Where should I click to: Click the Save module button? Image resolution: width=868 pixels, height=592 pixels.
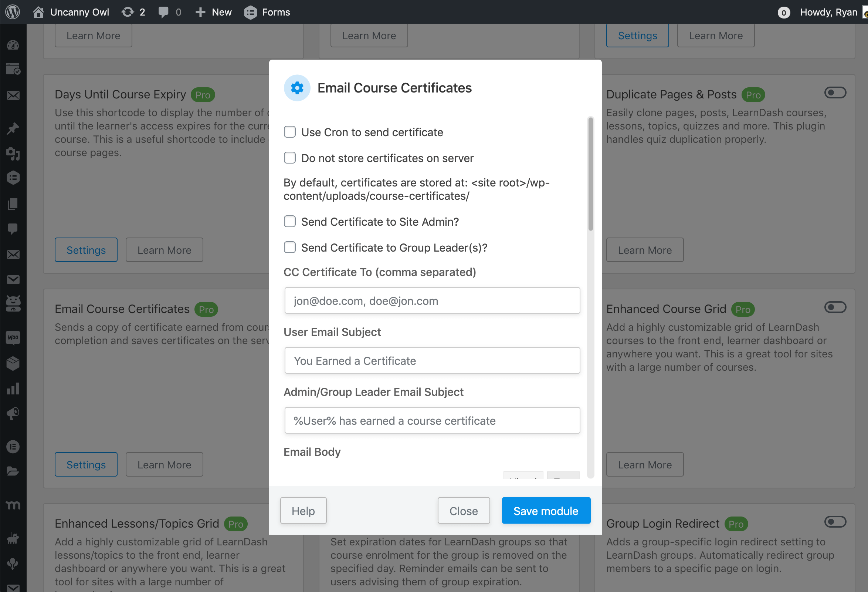[546, 511]
